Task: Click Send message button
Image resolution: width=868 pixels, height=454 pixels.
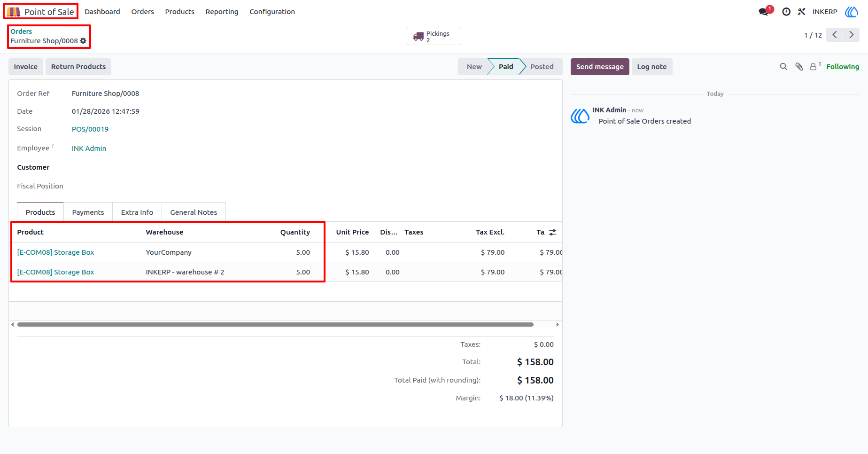Action: pos(600,67)
